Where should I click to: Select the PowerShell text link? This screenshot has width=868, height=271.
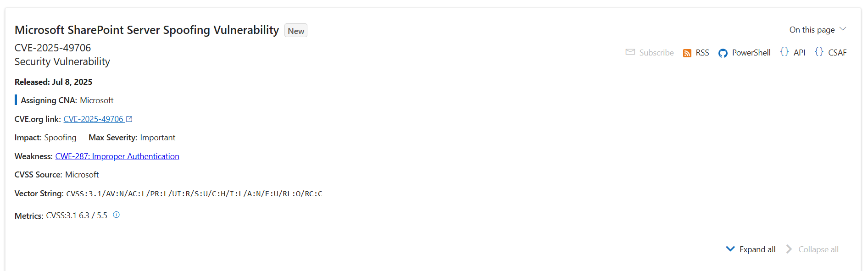tap(751, 53)
